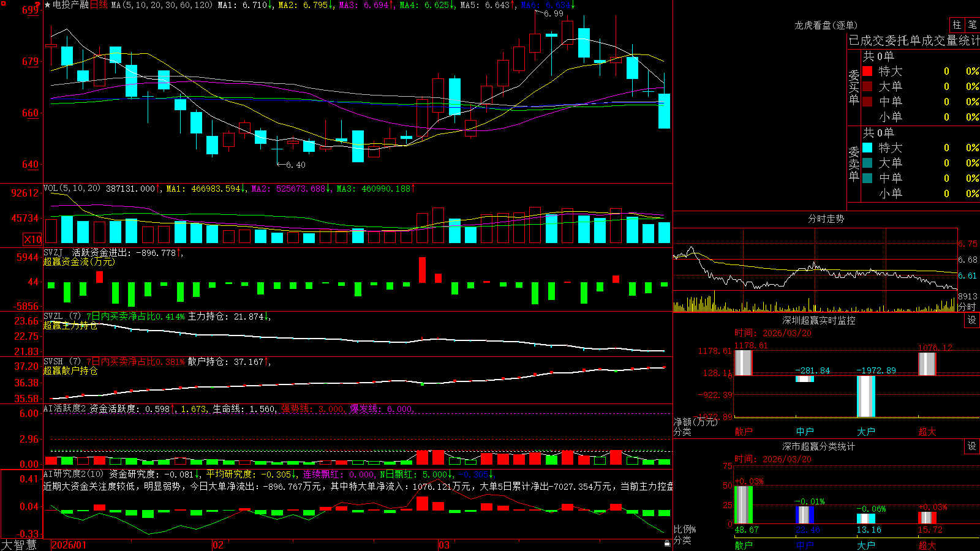Image resolution: width=980 pixels, height=551 pixels.
Task: Click the 时间: 2026/03/20 label in 深圳超赢实时监控
Action: (x=773, y=333)
